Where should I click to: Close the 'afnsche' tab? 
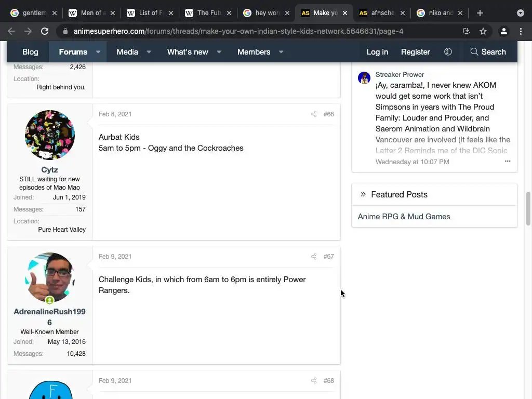point(403,13)
